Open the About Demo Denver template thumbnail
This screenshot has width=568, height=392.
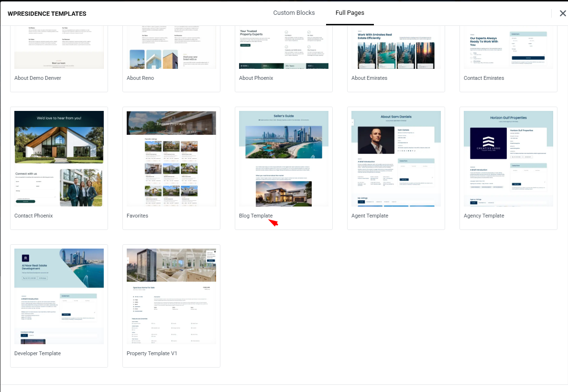point(59,48)
